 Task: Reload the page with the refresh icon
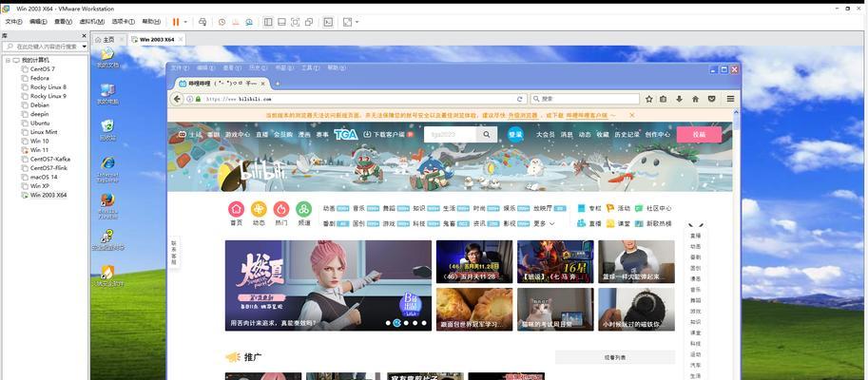[x=519, y=99]
